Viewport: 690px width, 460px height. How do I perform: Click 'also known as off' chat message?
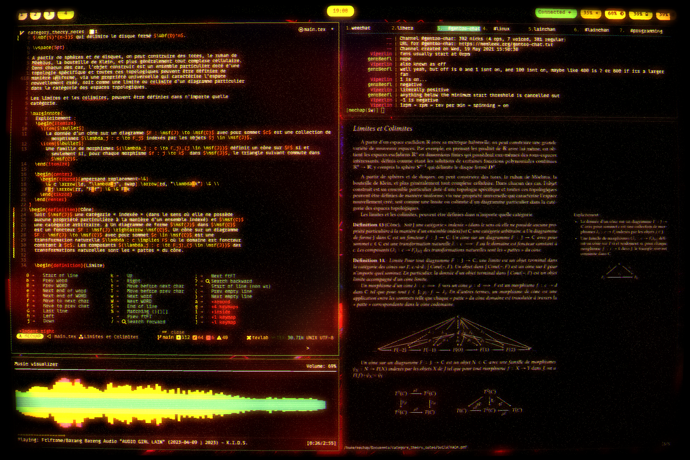(423, 64)
